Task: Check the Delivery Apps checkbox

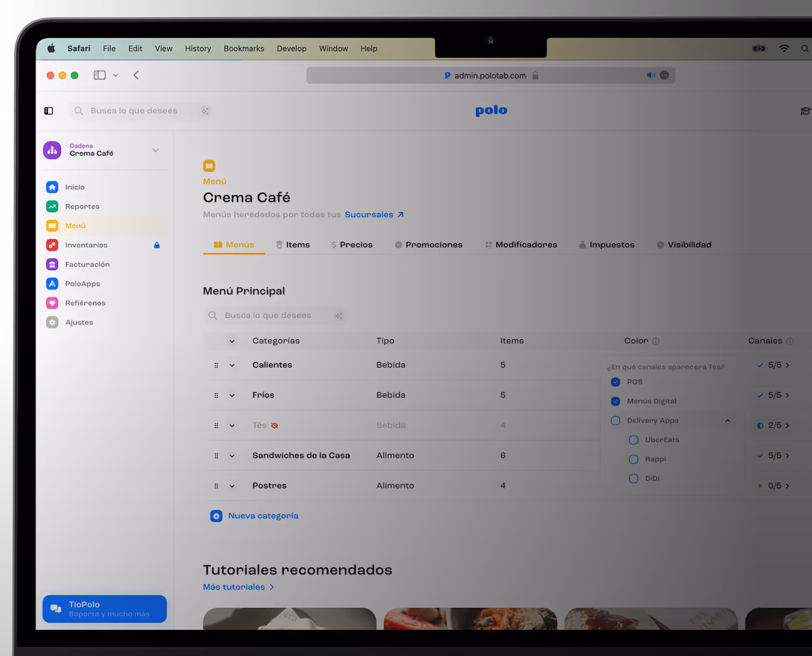Action: [x=615, y=420]
